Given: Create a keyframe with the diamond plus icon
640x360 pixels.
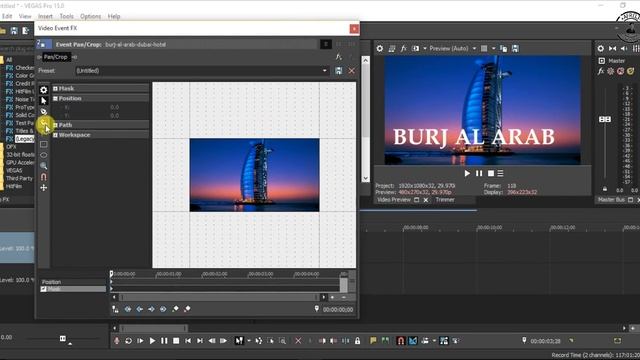Looking at the screenshot, I should 176,309.
